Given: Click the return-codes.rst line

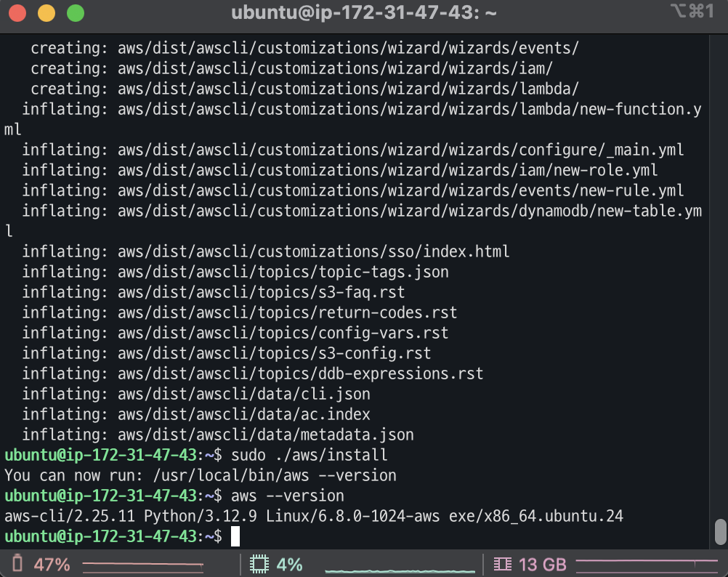Looking at the screenshot, I should [240, 312].
